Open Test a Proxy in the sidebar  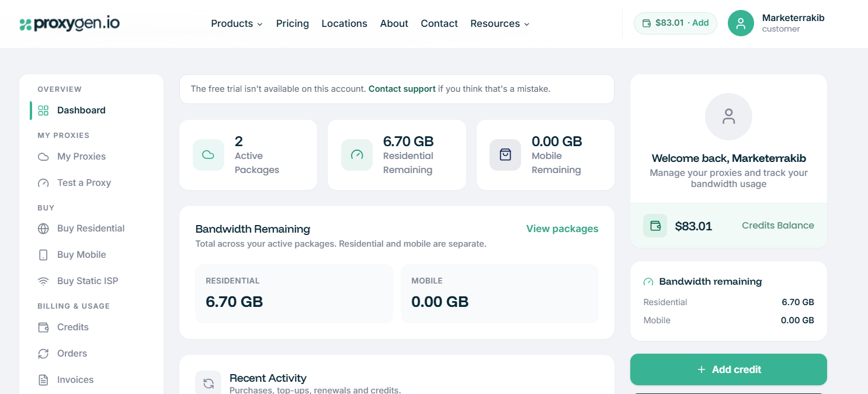(84, 183)
